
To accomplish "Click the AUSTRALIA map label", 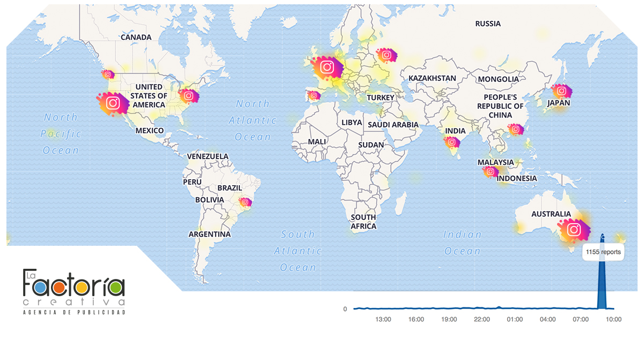I will pyautogui.click(x=551, y=214).
